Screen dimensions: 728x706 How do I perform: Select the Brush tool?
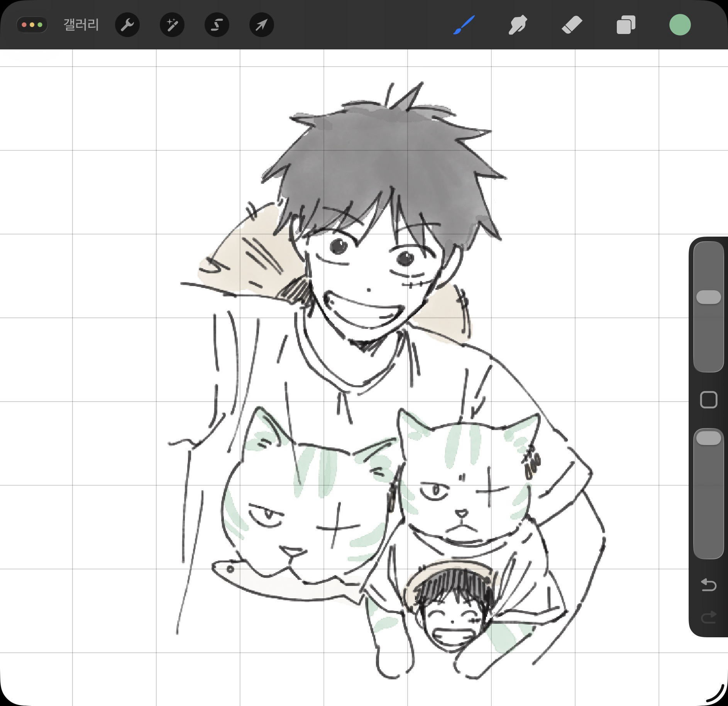[x=464, y=25]
